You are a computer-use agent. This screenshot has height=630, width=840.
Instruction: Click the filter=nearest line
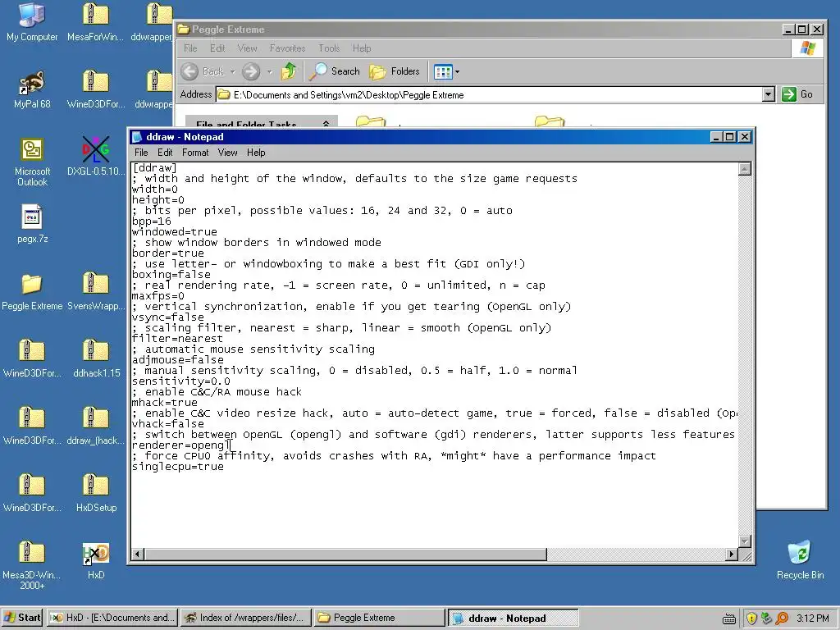pyautogui.click(x=177, y=339)
